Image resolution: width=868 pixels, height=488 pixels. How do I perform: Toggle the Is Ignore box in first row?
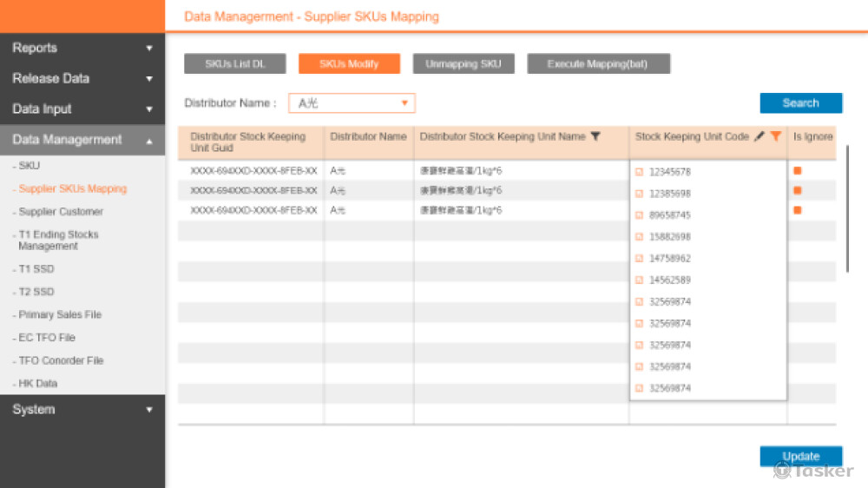click(x=797, y=170)
